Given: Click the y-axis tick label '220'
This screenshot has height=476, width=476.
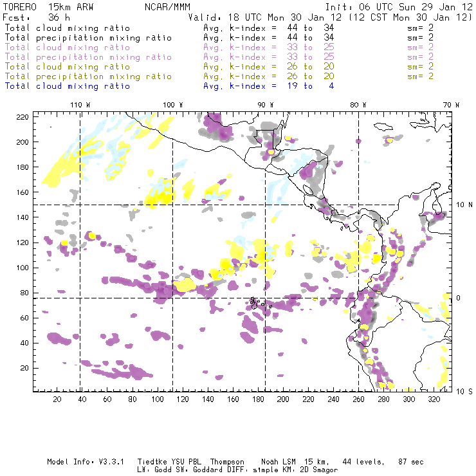Looking at the screenshot, I should point(23,117).
